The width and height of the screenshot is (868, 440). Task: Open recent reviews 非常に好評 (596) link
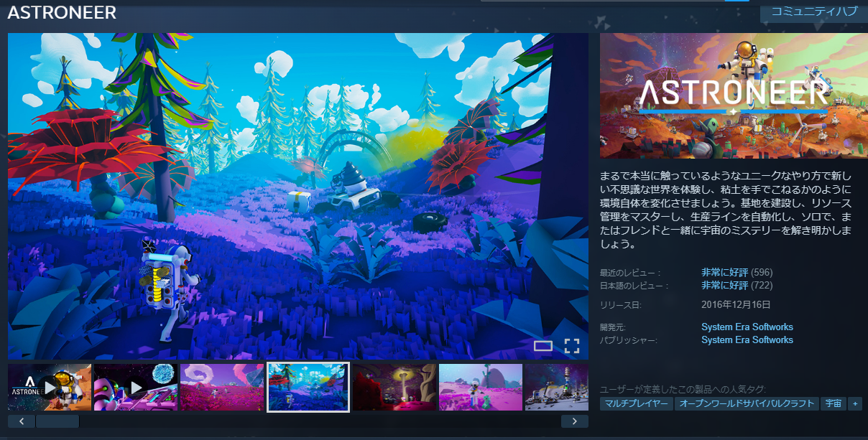725,273
